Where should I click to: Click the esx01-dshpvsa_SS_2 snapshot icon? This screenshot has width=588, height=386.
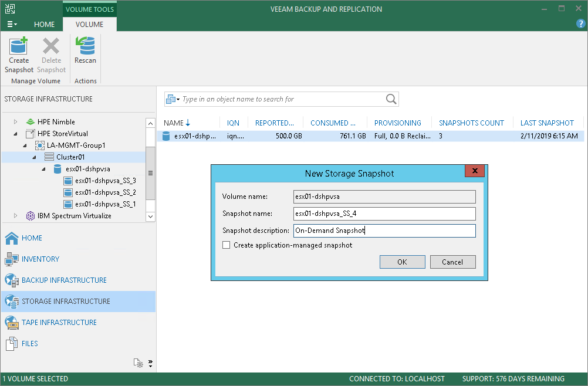point(68,192)
